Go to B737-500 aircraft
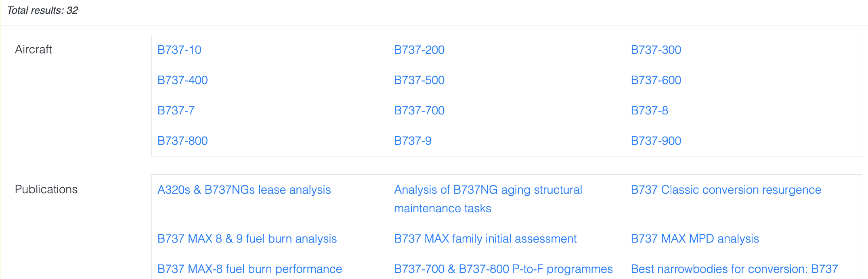 419,80
